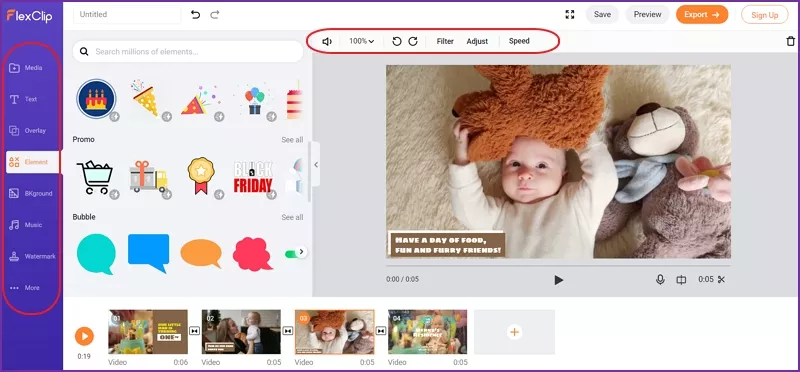Viewport: 800px width, 372px height.
Task: Play the video in preview
Action: [x=558, y=280]
